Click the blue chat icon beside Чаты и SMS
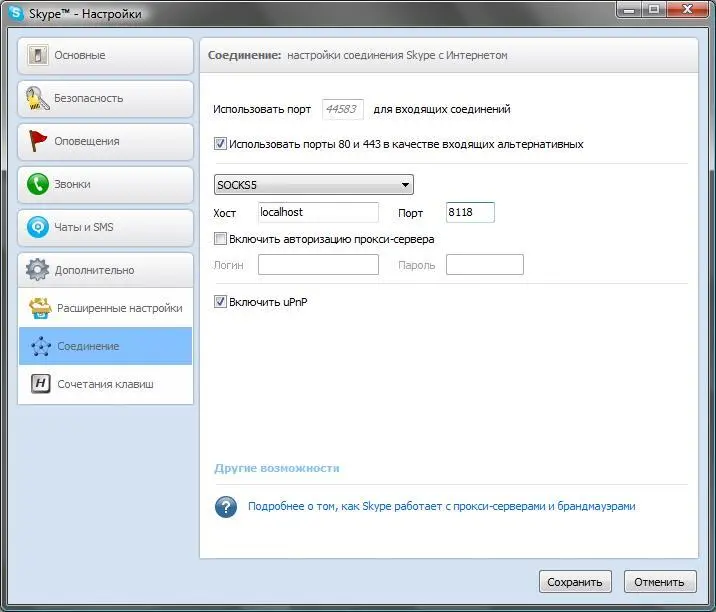 (x=39, y=228)
